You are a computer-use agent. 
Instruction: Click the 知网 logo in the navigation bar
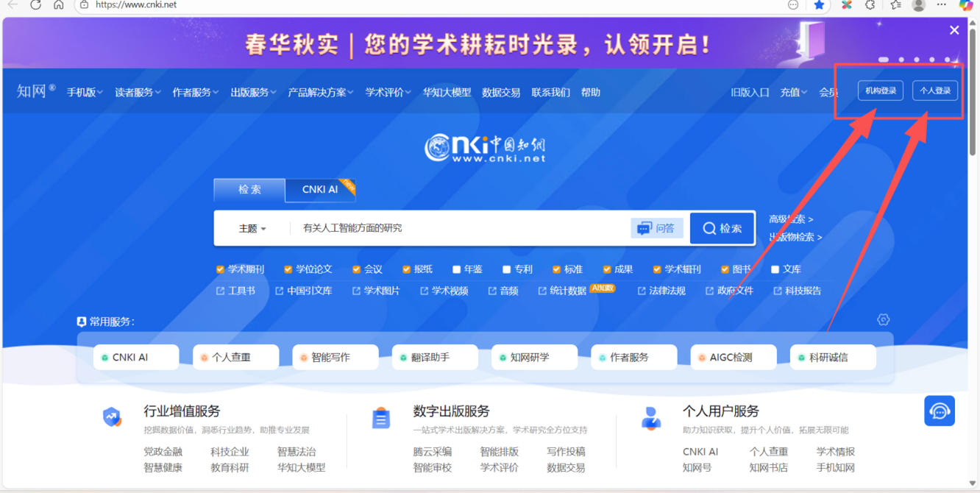(36, 91)
